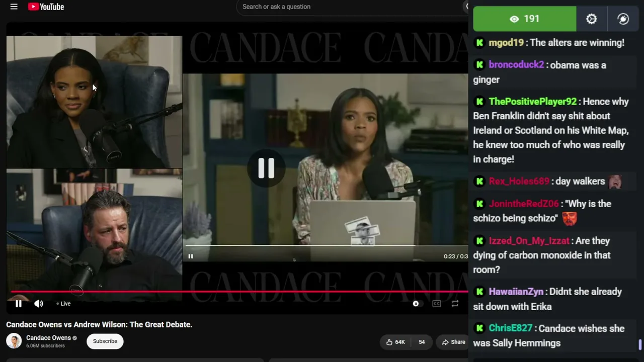Screen dimensions: 644x362
Task: Click the Kick badge beside ChrisE827
Action: tap(479, 328)
